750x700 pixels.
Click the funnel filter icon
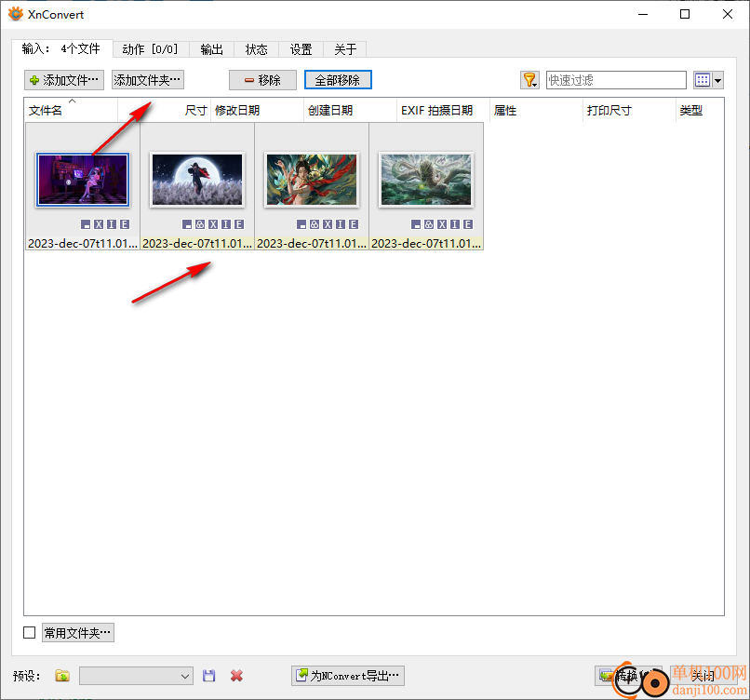[x=529, y=80]
